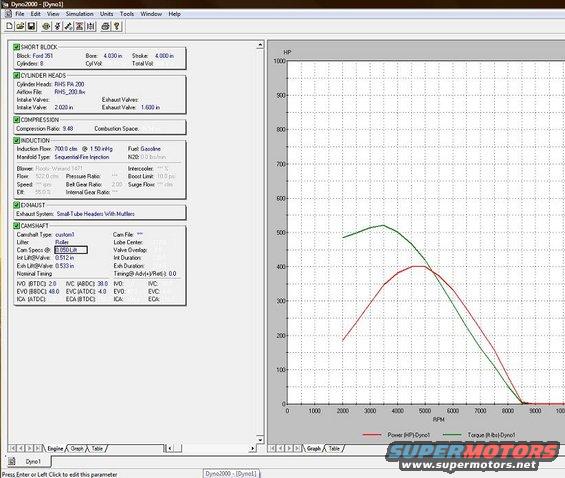
Task: Click next-tab arrow in engine pane
Action: [x=29, y=448]
